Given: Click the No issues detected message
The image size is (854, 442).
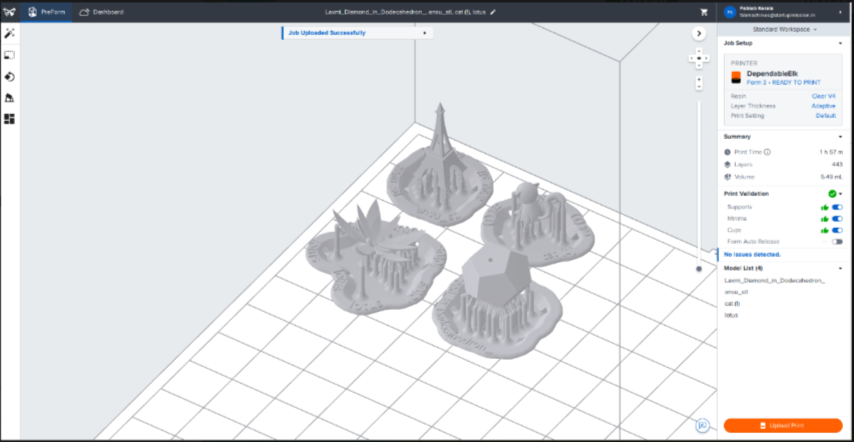Looking at the screenshot, I should point(753,254).
